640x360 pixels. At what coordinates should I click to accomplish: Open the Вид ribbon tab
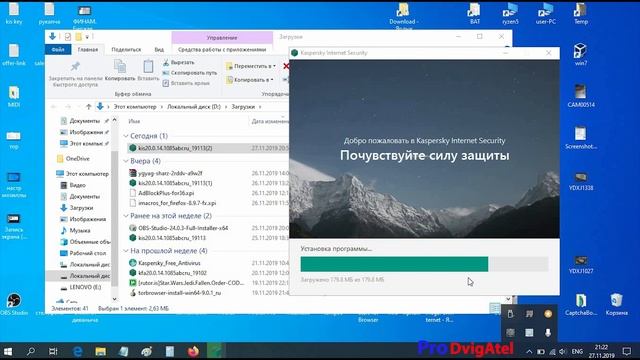(159, 49)
